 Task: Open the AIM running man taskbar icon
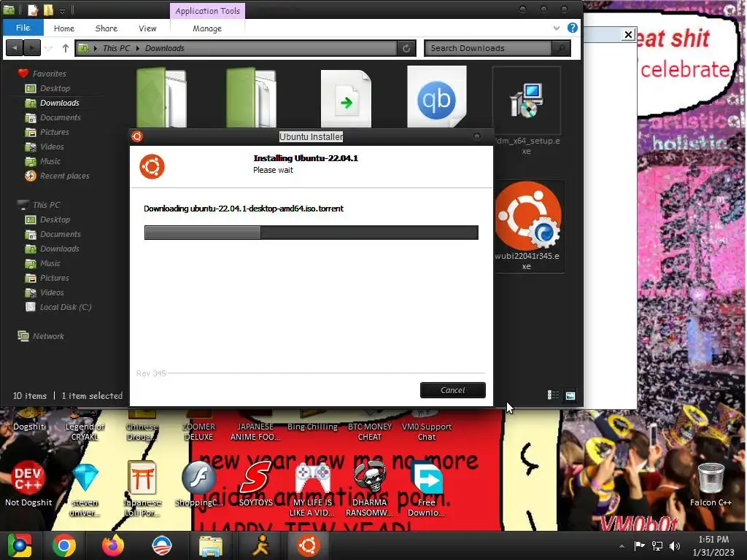[260, 545]
